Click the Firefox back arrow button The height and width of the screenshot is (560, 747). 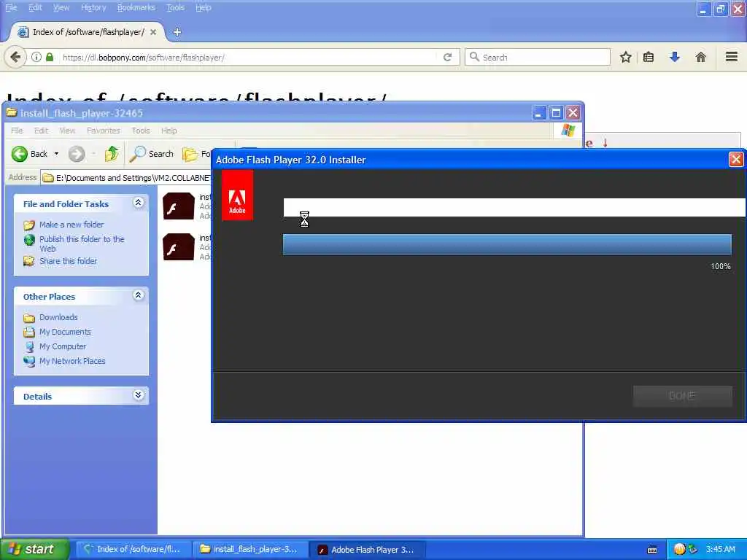pyautogui.click(x=15, y=57)
